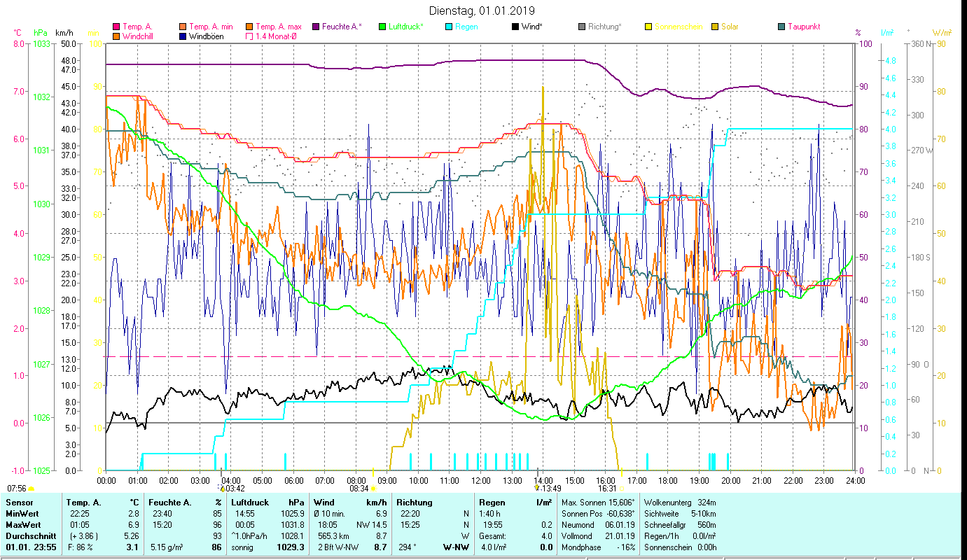Click the 24:00 label on the time axis
This screenshot has height=560, width=967.
coord(855,480)
